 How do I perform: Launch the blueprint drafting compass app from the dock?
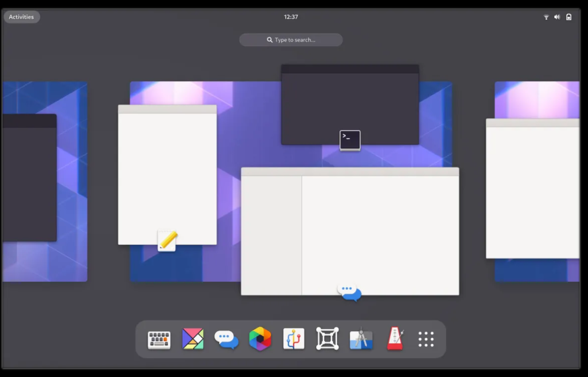pyautogui.click(x=361, y=339)
